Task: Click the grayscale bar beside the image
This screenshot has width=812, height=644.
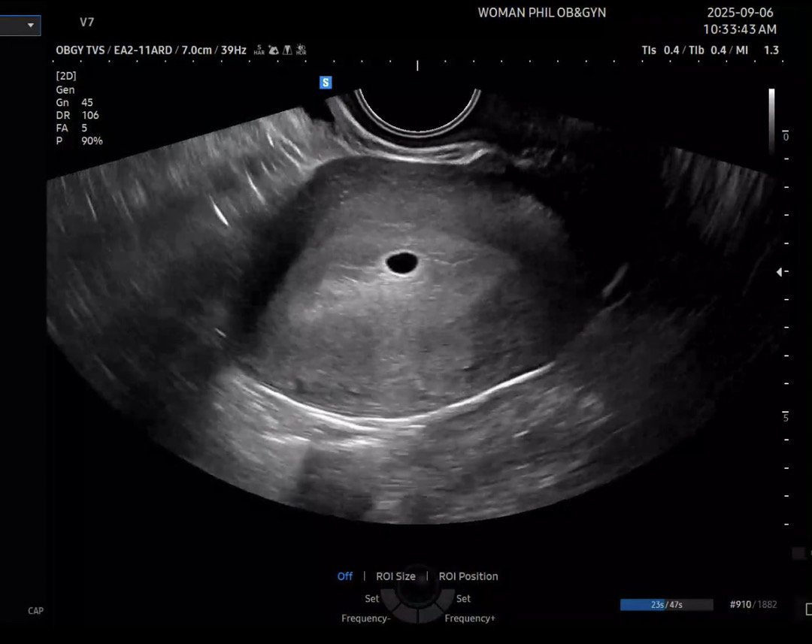Action: click(x=771, y=120)
